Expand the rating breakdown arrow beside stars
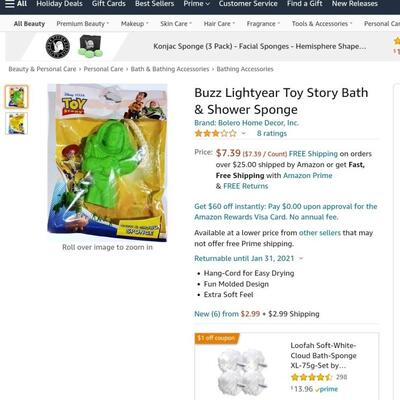The image size is (400, 400). [244, 134]
